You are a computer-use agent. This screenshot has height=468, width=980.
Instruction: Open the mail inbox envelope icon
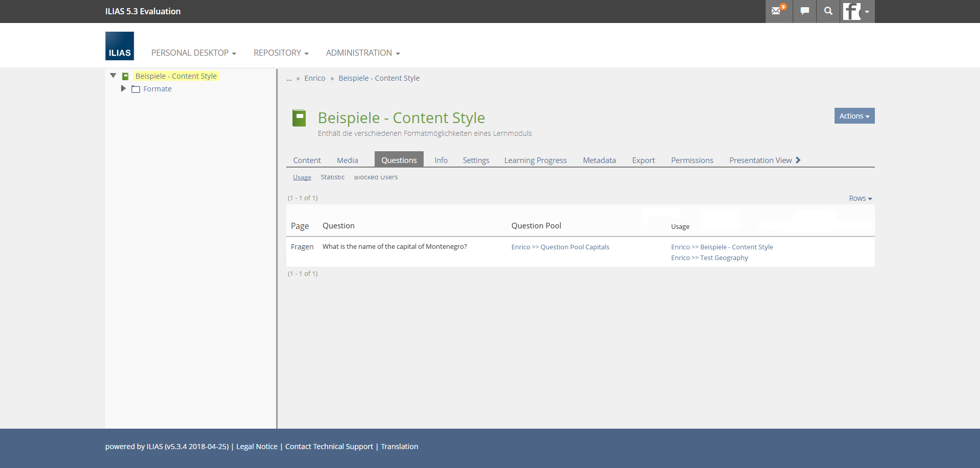776,11
